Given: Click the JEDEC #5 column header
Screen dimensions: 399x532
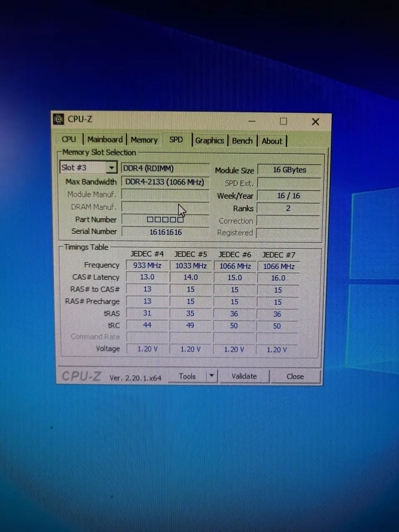Looking at the screenshot, I should (191, 254).
